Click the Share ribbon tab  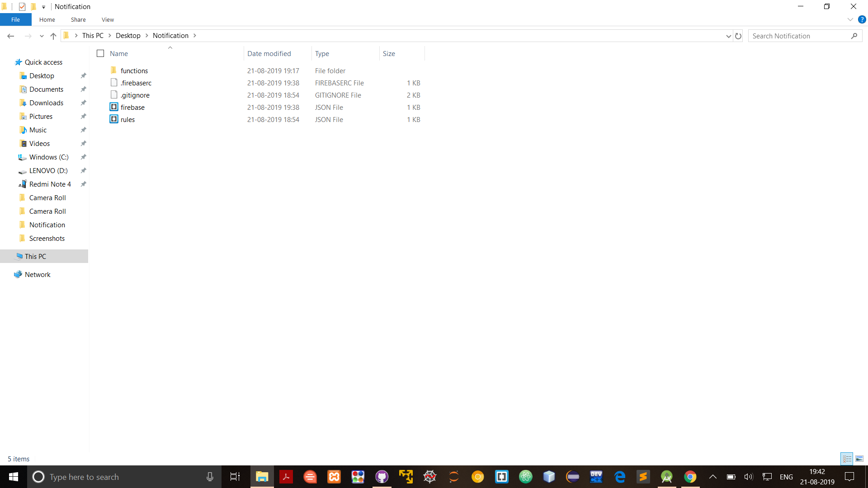(78, 20)
